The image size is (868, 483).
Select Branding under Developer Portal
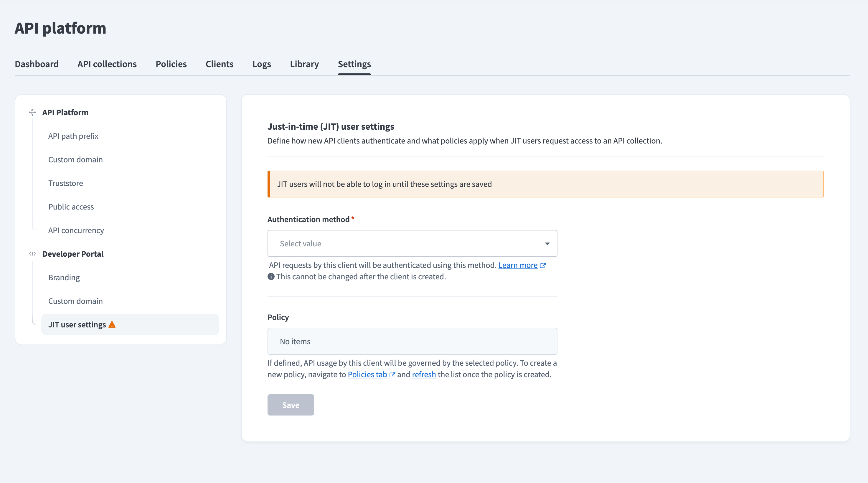click(64, 277)
